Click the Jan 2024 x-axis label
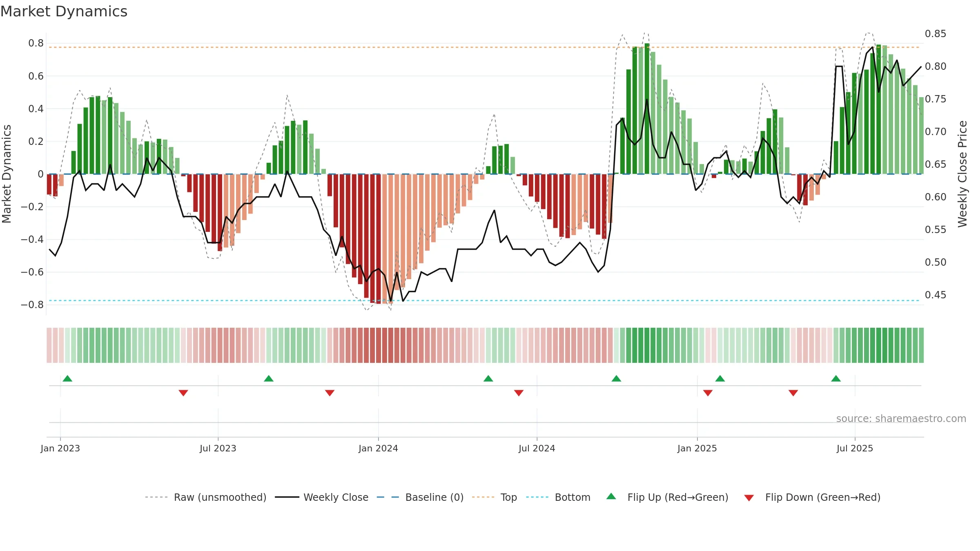This screenshot has width=980, height=551. [379, 448]
